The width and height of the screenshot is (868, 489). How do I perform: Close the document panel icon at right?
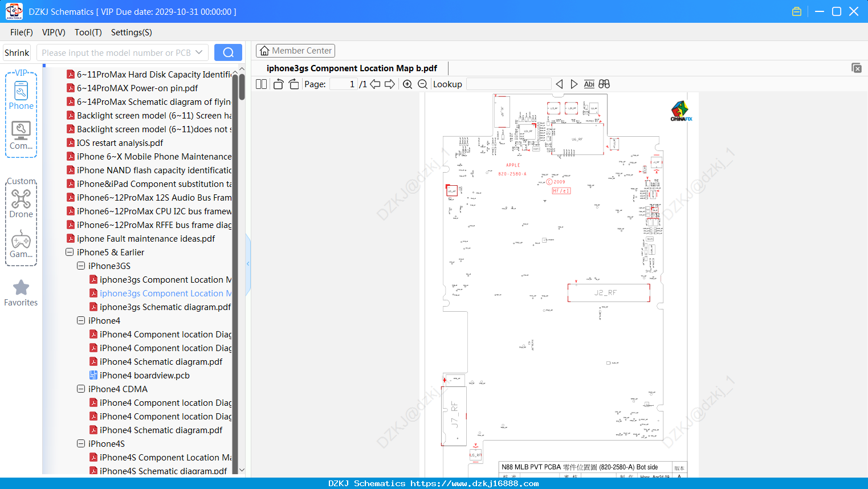pyautogui.click(x=857, y=68)
